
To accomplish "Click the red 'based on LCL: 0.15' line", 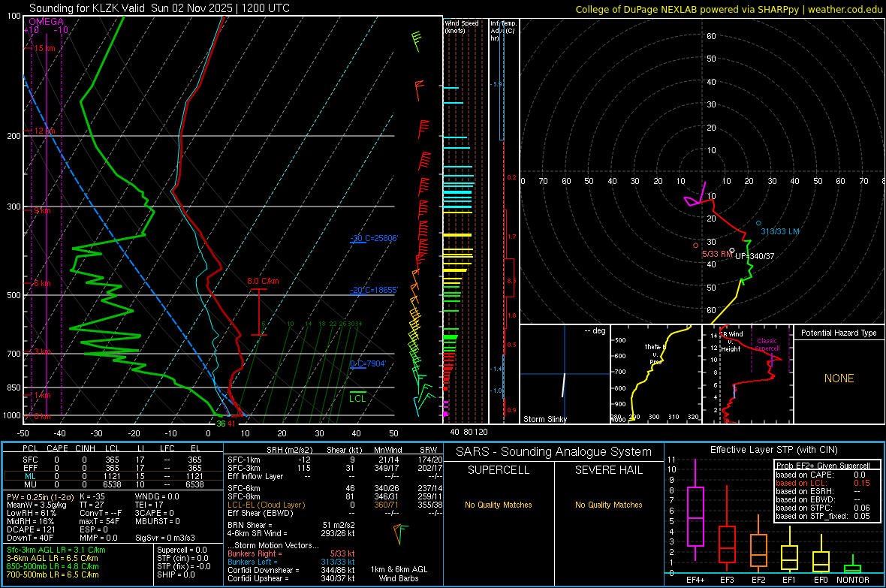I will [x=823, y=483].
